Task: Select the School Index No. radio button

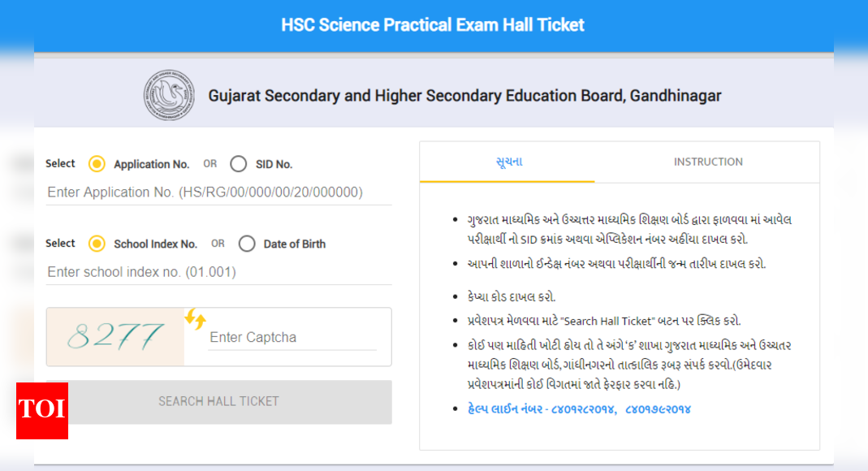Action: click(x=97, y=243)
